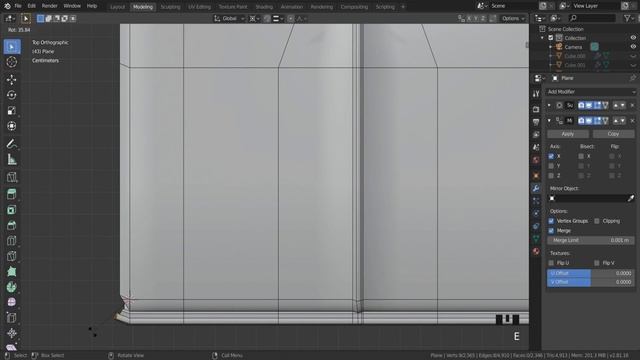
Task: Select the Shrink/Fatten tool
Action: (x=12, y=333)
